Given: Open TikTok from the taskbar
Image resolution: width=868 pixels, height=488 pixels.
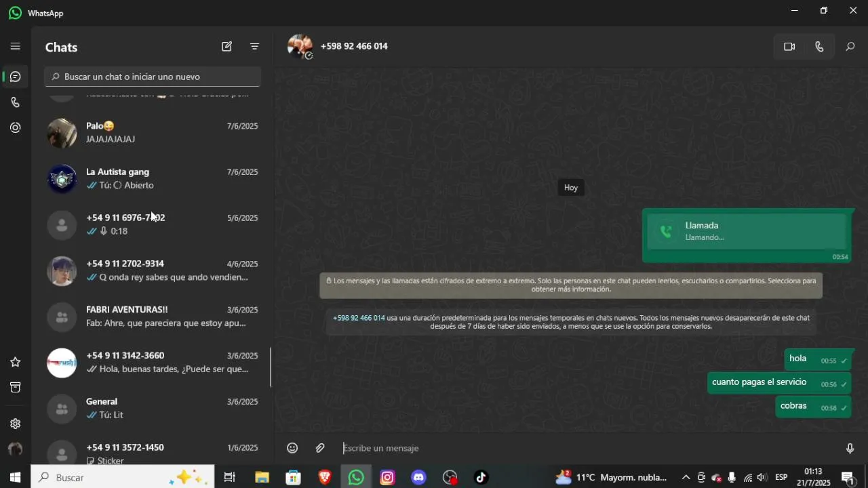Looking at the screenshot, I should 481,477.
